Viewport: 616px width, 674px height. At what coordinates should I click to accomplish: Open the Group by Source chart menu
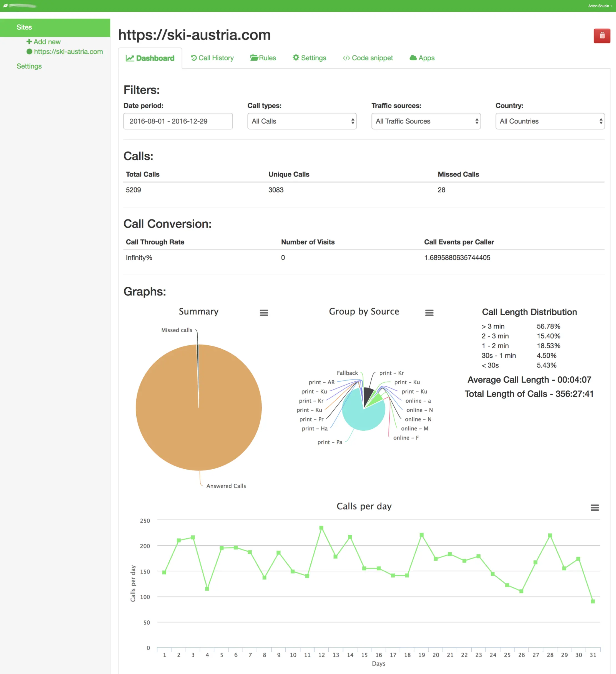[x=430, y=312]
